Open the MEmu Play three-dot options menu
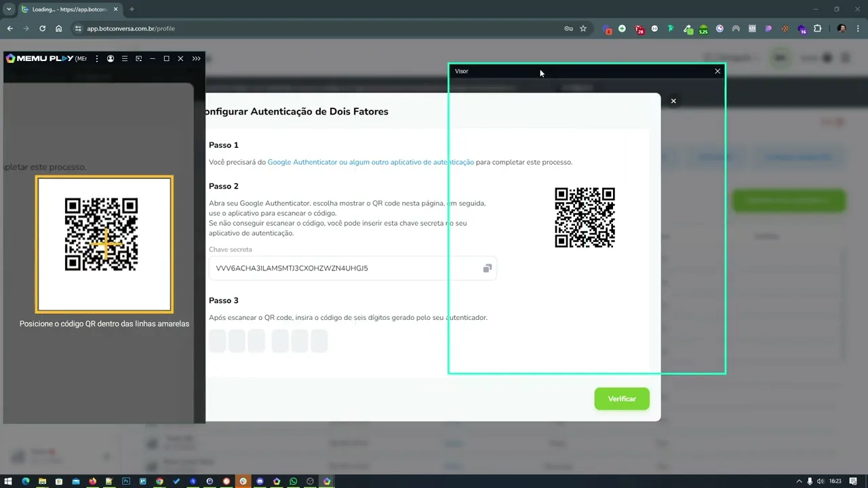 coord(97,59)
